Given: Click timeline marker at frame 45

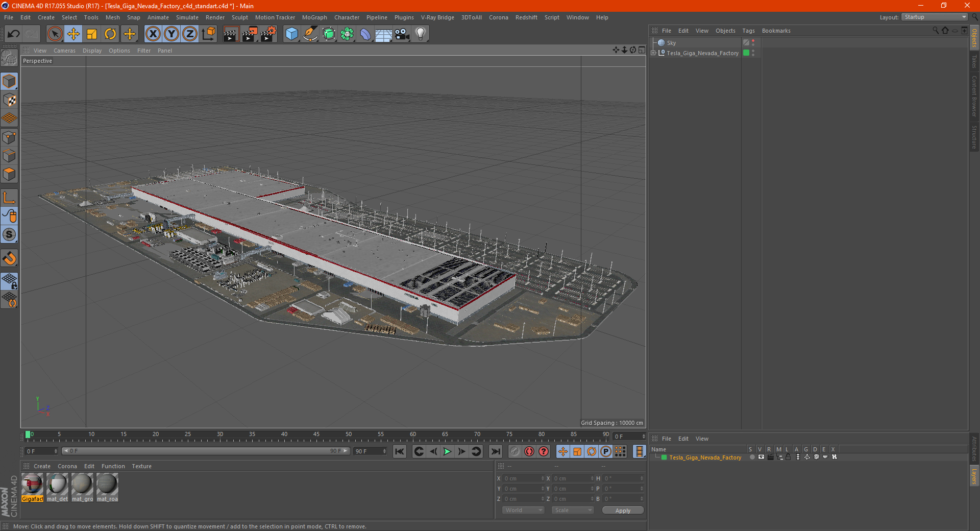Looking at the screenshot, I should click(316, 436).
